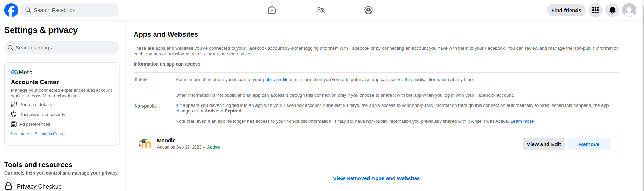Follow the public profile link
The height and width of the screenshot is (191, 644).
(x=276, y=80)
